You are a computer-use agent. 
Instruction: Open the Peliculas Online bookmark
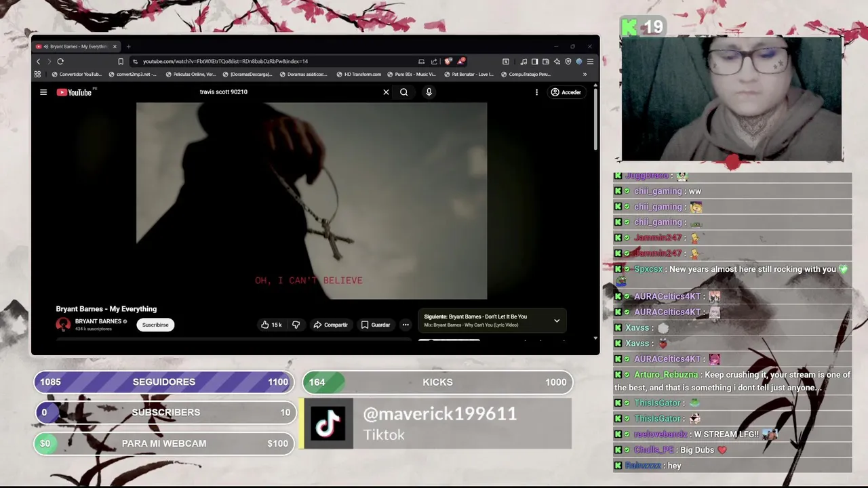[x=191, y=75]
